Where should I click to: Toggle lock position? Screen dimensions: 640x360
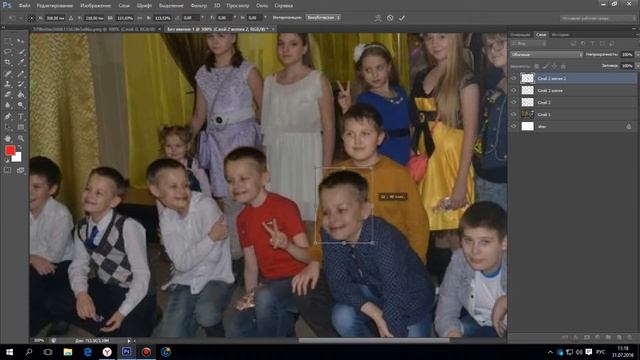coord(554,66)
